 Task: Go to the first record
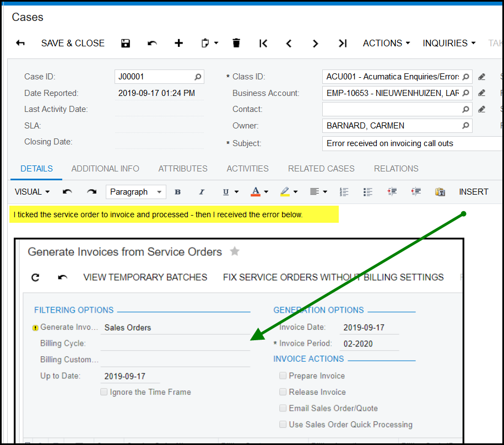pyautogui.click(x=263, y=43)
